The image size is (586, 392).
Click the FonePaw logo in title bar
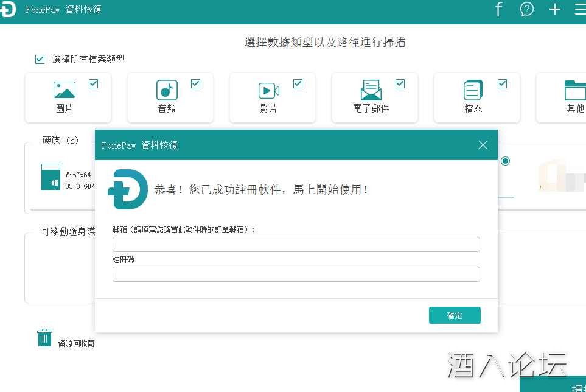(7, 9)
